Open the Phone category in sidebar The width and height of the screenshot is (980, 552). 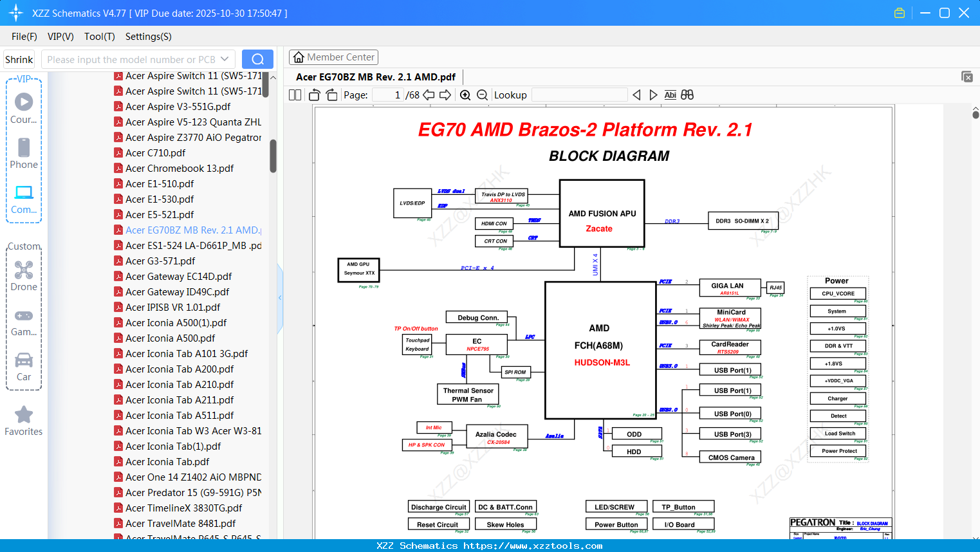click(24, 153)
